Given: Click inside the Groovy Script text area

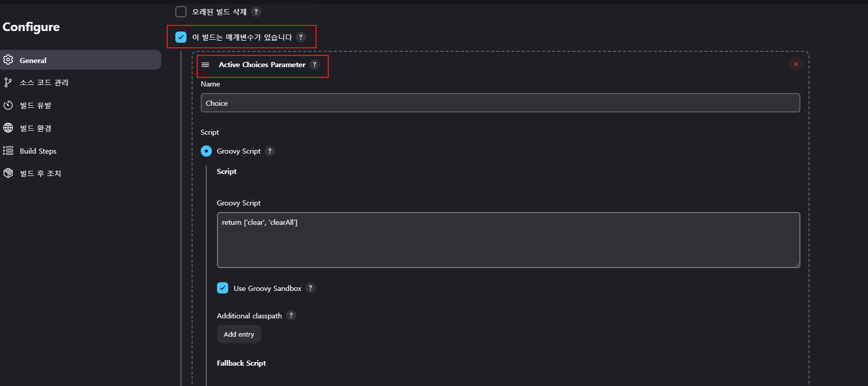Looking at the screenshot, I should (508, 240).
